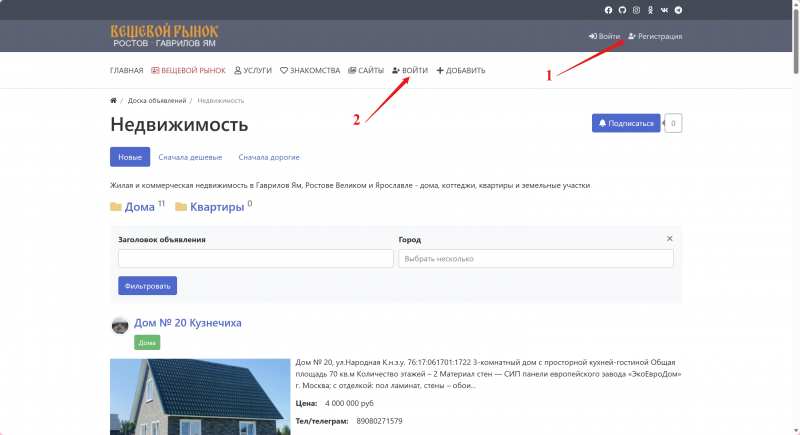Open the Регистрация link in header
The image size is (800, 435).
click(655, 37)
